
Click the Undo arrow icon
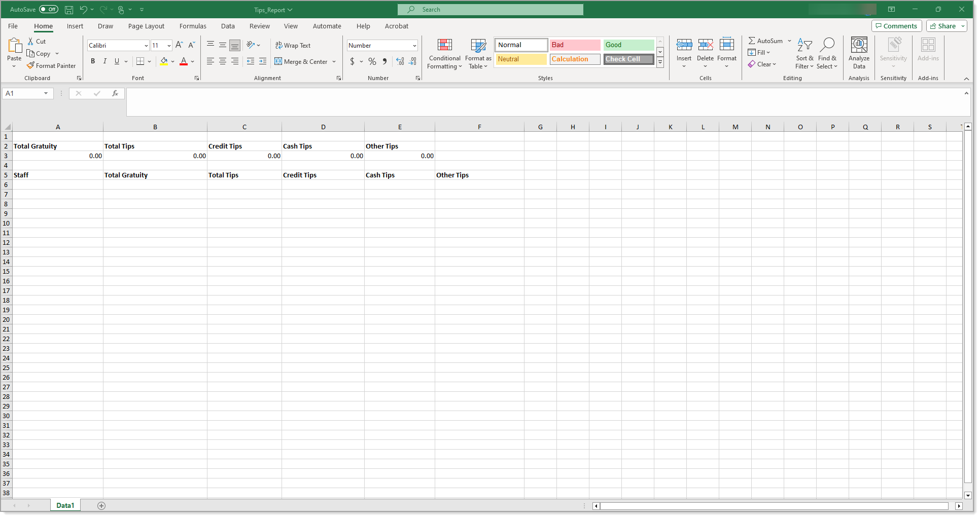[83, 10]
